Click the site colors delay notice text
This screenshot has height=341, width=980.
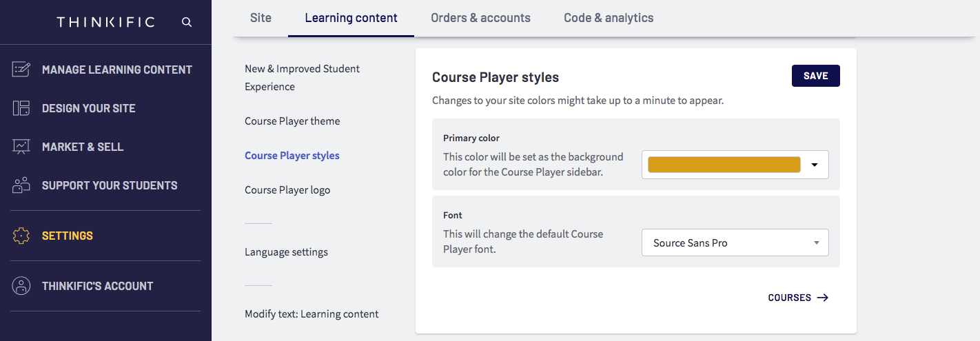(578, 101)
